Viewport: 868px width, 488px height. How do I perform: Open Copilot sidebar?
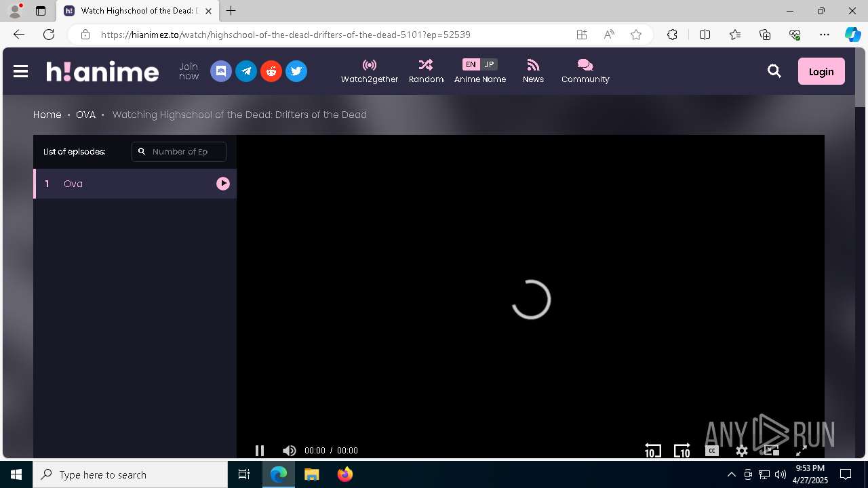[852, 35]
